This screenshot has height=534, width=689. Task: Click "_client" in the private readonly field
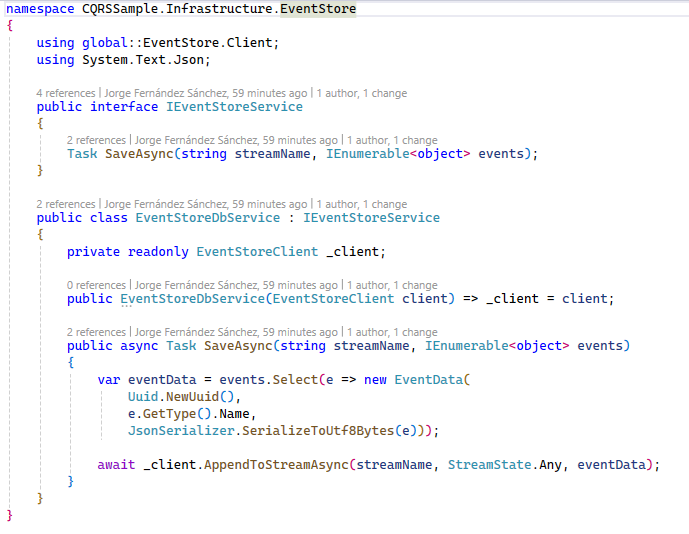(352, 252)
